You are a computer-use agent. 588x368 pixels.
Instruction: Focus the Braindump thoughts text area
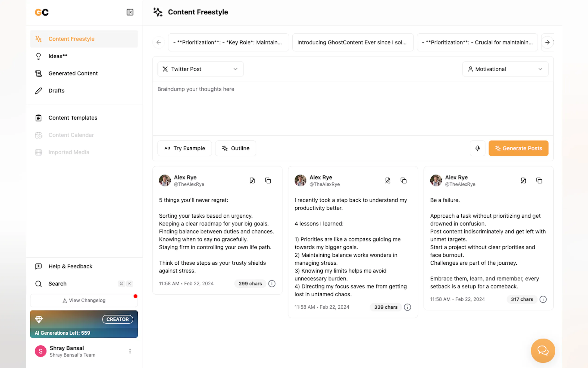click(x=353, y=108)
